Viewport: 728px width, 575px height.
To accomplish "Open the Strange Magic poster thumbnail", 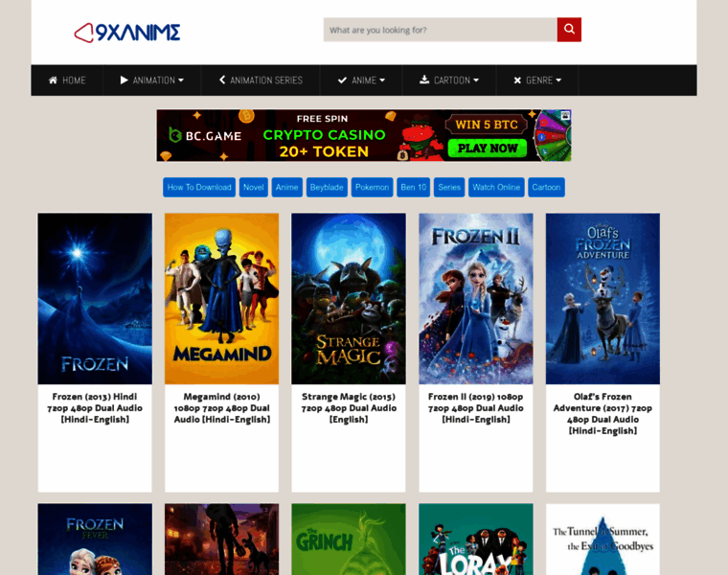I will [x=349, y=299].
